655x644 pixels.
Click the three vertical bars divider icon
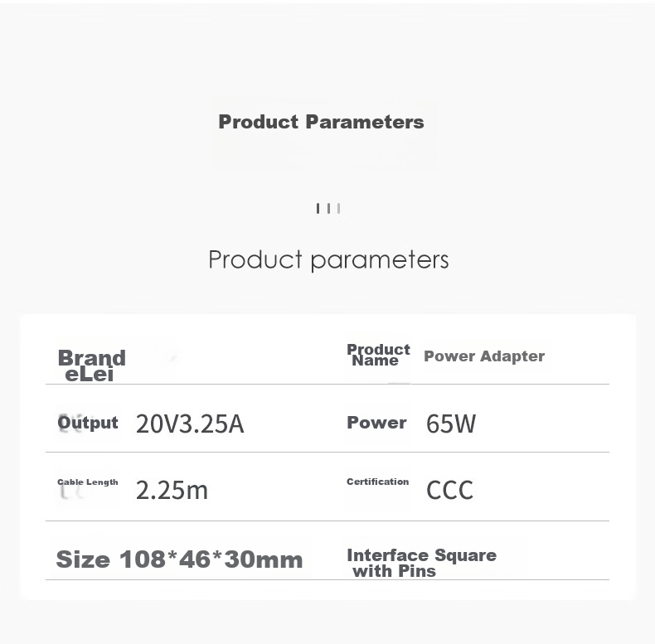328,208
